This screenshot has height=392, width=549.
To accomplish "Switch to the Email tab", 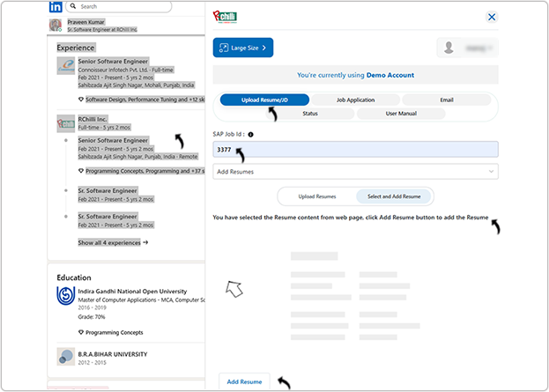I will pyautogui.click(x=446, y=100).
